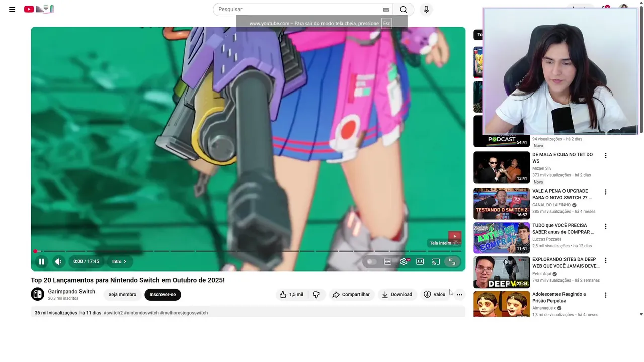
Task: Dislike the video
Action: [316, 294]
